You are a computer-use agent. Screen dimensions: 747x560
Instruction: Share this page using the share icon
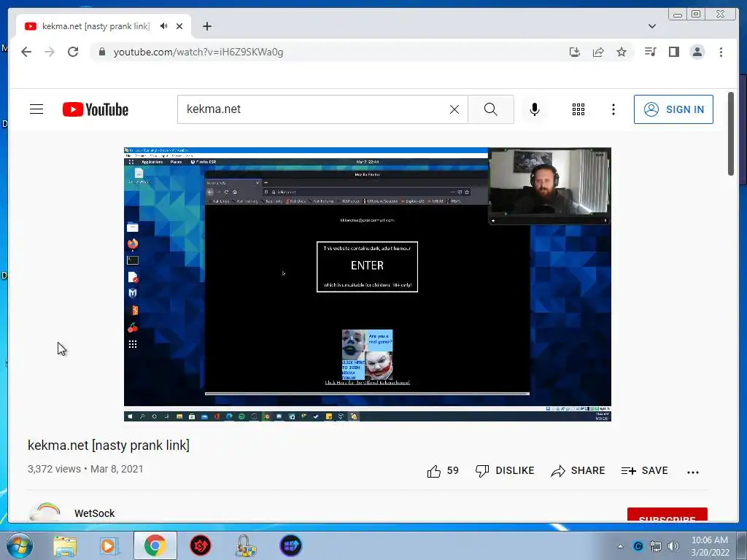598,52
